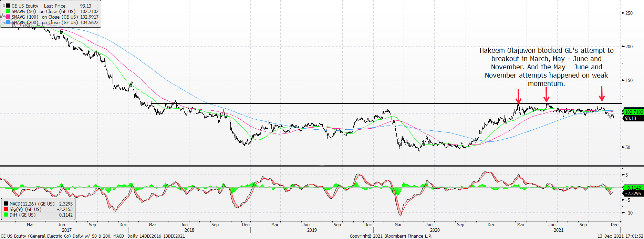Click the 2017 year label on time axis
Viewport: 644px width, 239px height.
click(x=66, y=230)
